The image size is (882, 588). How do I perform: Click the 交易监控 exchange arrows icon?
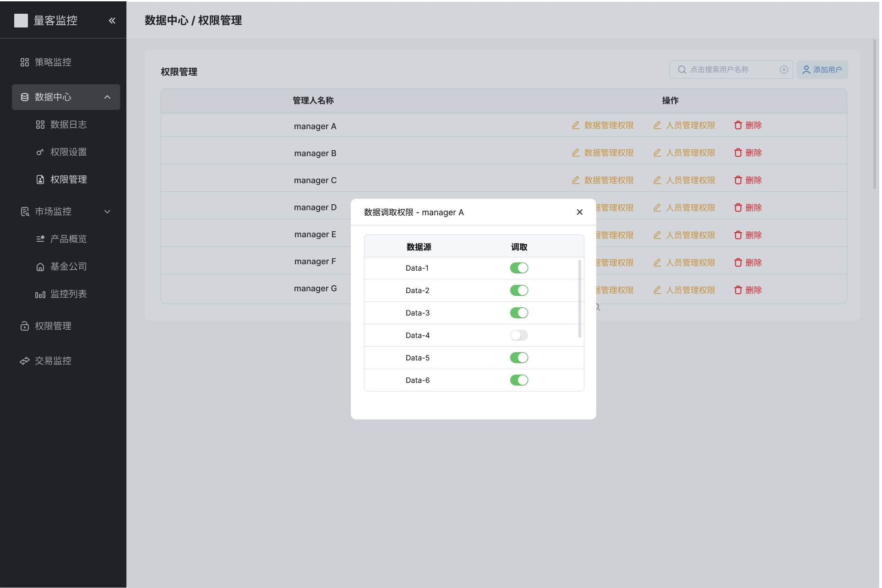click(25, 361)
